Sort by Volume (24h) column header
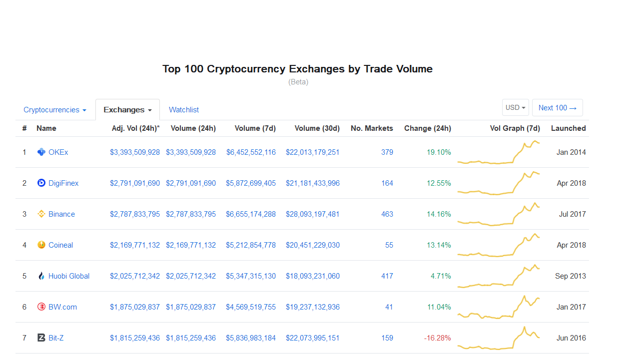 pos(193,128)
